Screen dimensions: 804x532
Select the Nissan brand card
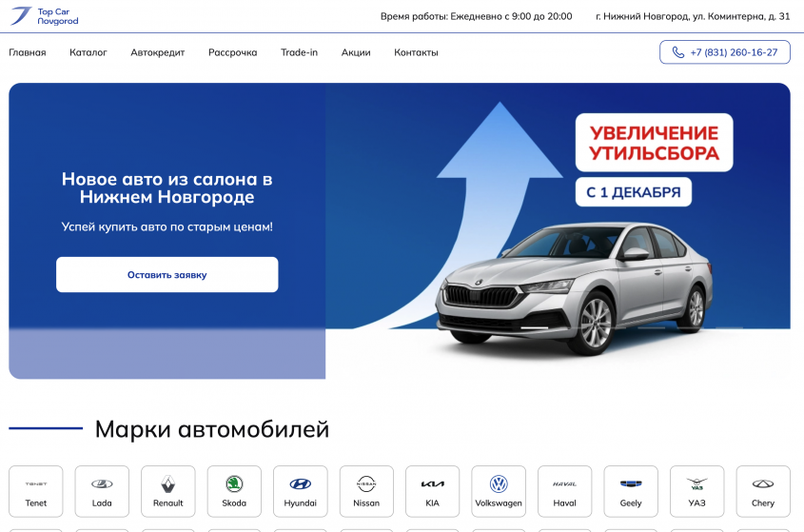[x=366, y=491]
